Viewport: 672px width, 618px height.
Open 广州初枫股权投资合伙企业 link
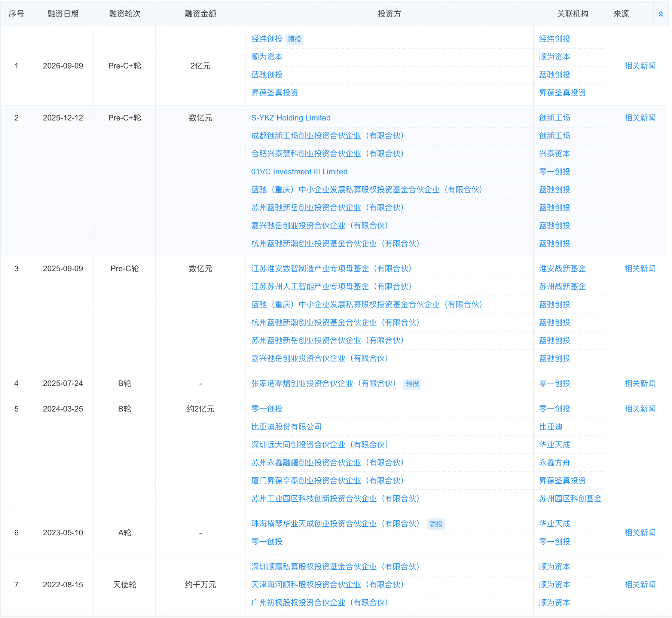click(320, 603)
